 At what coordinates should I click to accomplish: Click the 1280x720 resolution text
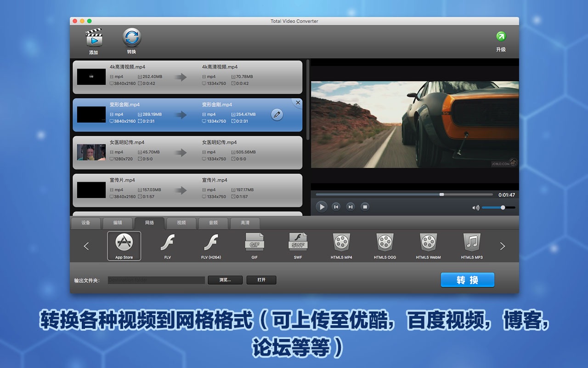pyautogui.click(x=123, y=159)
